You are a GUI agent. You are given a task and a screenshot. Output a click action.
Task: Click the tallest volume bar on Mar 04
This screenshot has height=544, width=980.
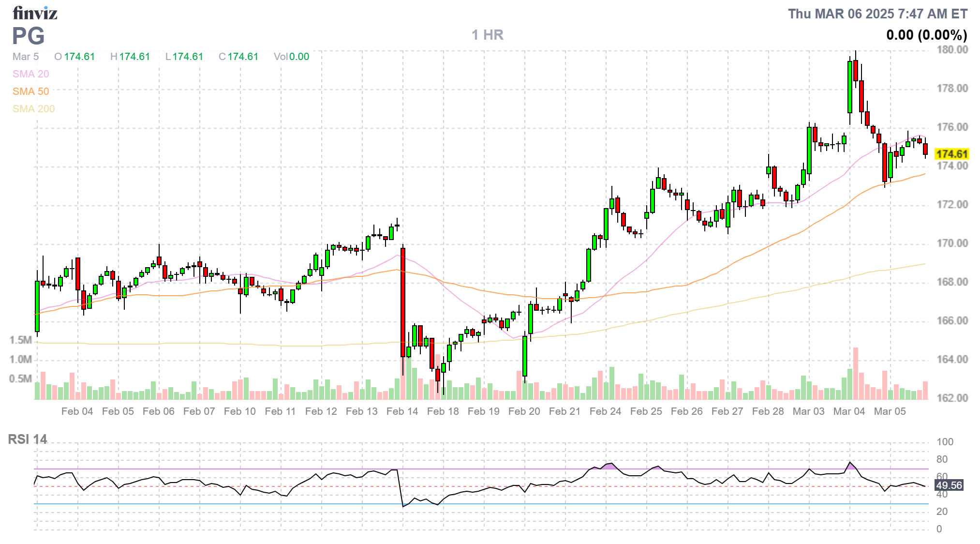pos(855,374)
